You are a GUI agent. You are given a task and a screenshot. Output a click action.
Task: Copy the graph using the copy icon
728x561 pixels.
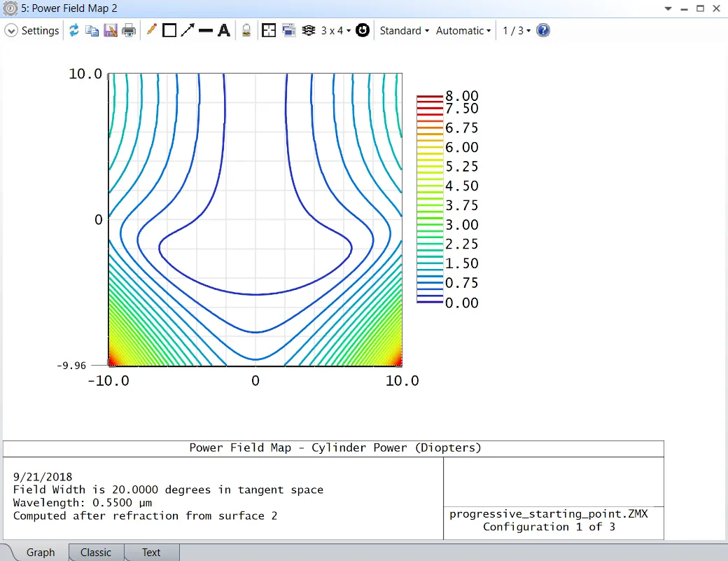(x=92, y=31)
